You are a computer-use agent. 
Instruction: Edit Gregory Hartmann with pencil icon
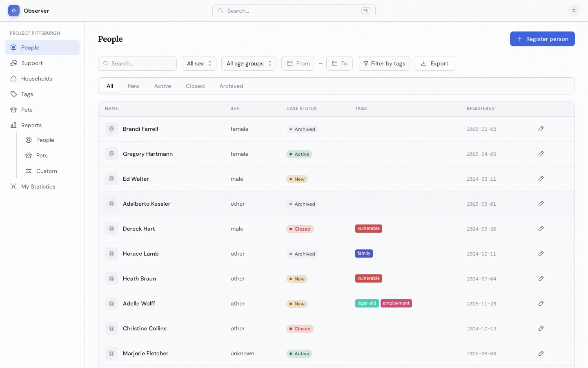click(541, 154)
